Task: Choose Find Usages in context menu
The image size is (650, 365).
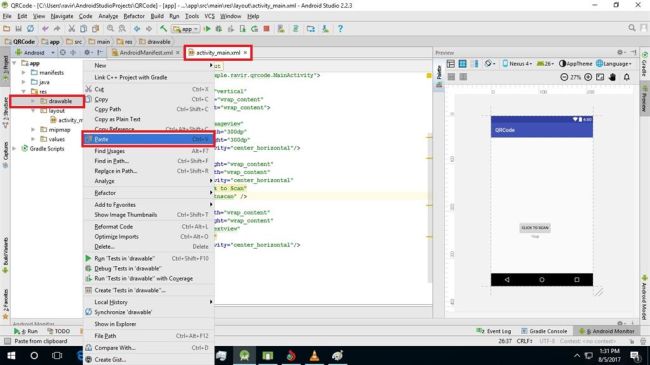Action: click(149, 151)
